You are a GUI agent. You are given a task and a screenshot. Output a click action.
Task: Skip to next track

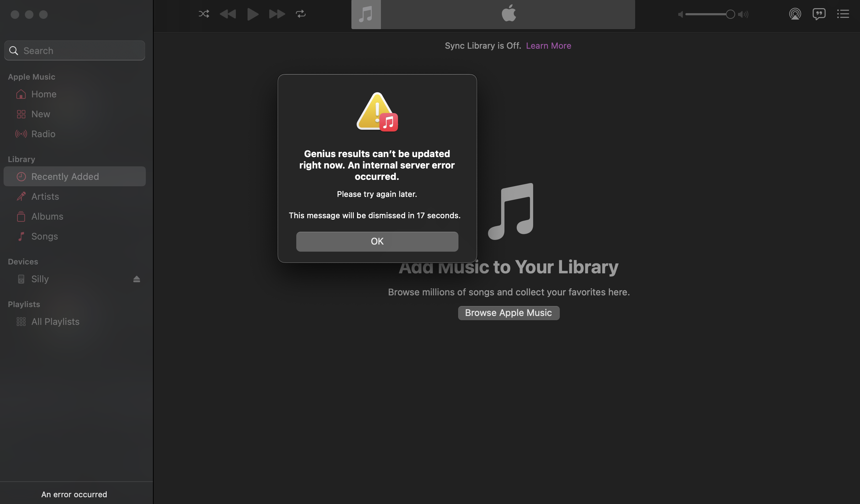(277, 14)
